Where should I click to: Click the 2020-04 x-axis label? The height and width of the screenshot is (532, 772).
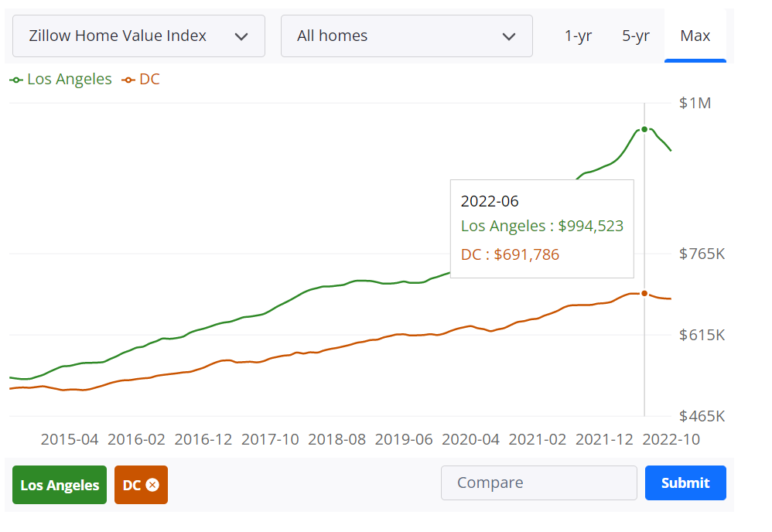pos(470,439)
